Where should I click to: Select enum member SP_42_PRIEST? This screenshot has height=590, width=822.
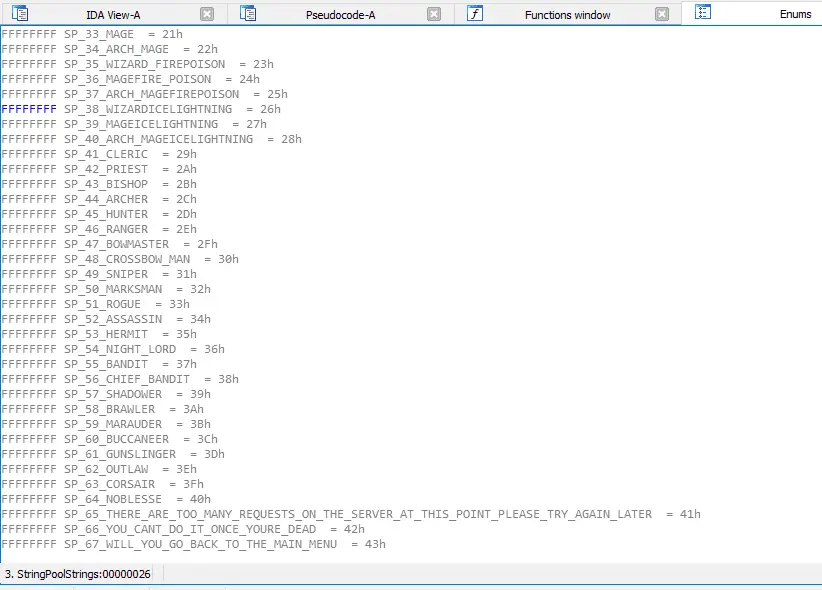coord(106,169)
